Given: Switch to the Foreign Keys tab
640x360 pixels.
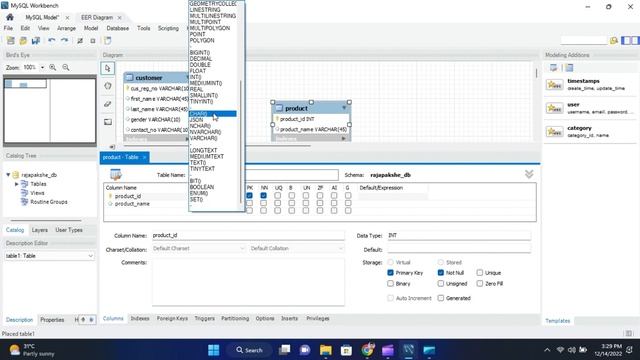Looking at the screenshot, I should [172, 318].
